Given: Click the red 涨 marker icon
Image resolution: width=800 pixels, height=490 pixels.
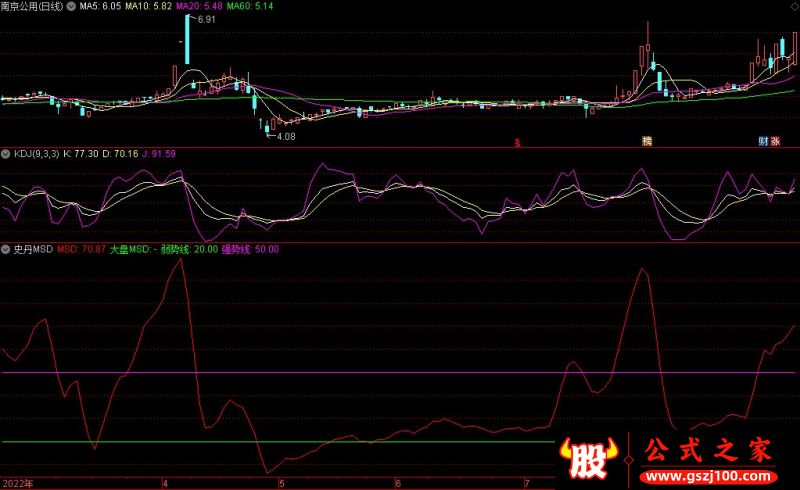Looking at the screenshot, I should tap(776, 142).
